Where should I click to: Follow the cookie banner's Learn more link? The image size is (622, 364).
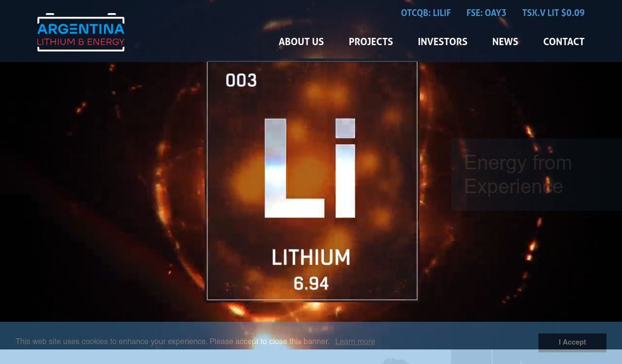tap(355, 342)
